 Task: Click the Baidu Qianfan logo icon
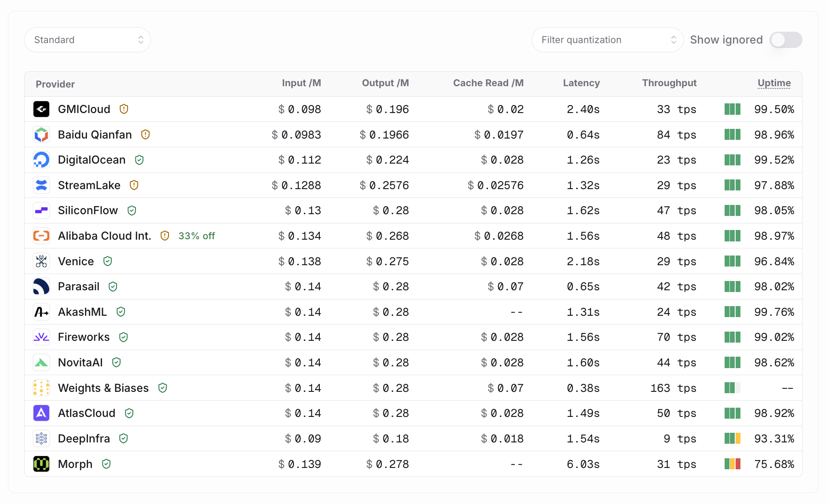(x=41, y=135)
